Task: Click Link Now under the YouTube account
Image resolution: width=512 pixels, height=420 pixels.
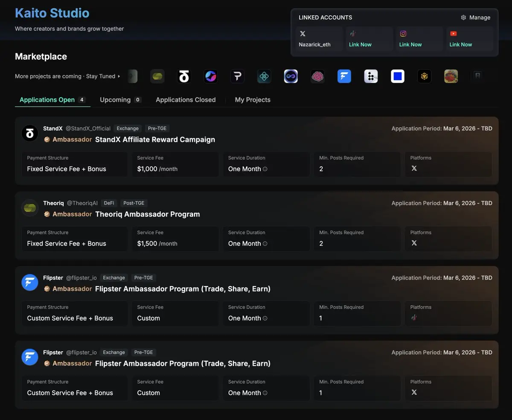Action: pyautogui.click(x=461, y=44)
